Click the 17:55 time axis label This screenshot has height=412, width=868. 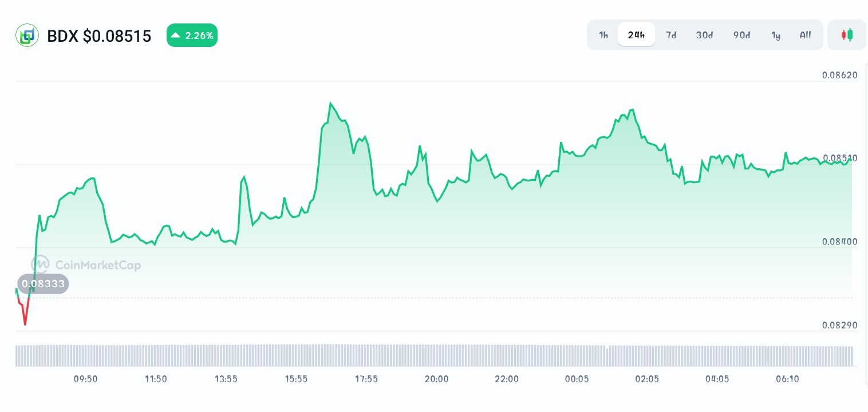366,379
